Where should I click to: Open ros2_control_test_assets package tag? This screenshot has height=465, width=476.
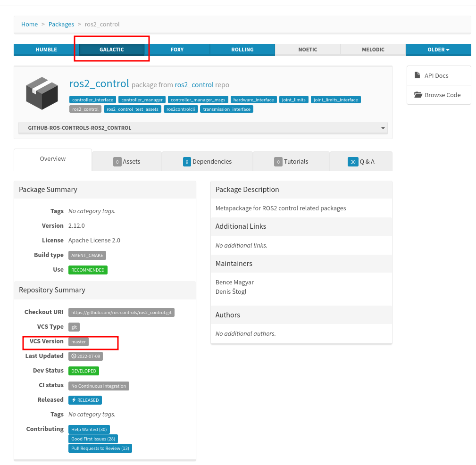coord(133,109)
